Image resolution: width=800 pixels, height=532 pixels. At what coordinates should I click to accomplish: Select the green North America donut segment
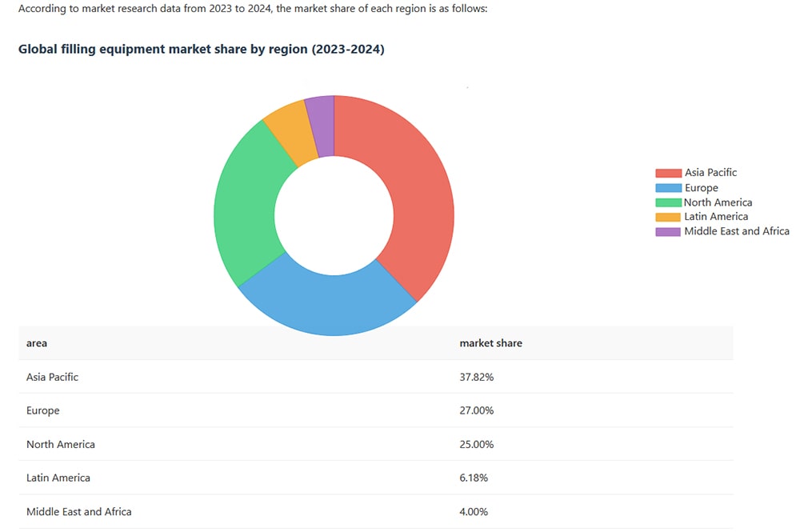[x=247, y=204]
